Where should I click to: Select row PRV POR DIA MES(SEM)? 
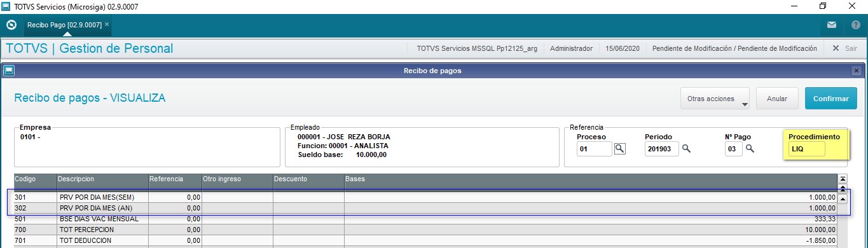pos(425,198)
